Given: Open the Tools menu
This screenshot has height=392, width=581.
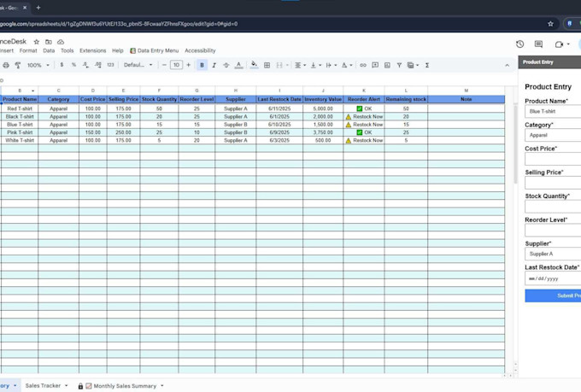Looking at the screenshot, I should tap(67, 50).
